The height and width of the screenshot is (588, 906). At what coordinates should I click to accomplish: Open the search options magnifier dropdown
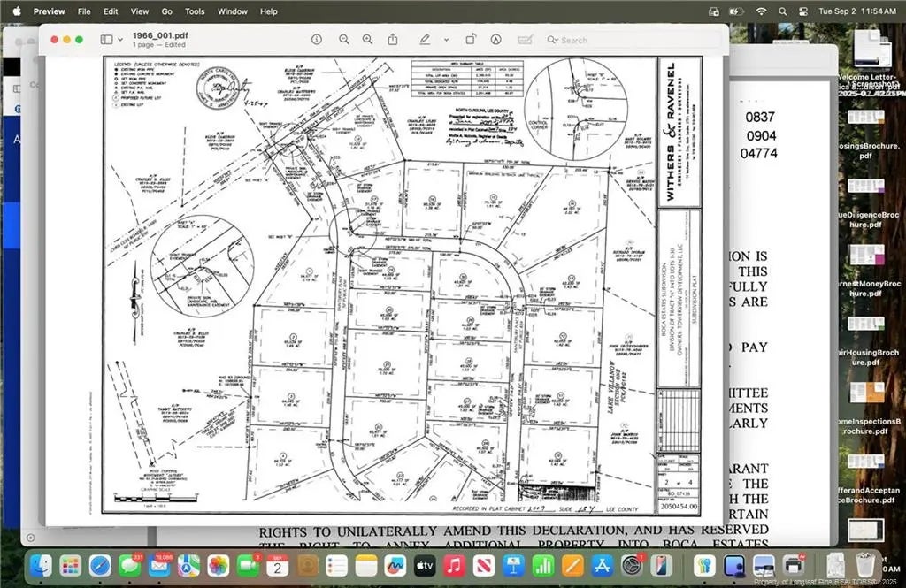(x=552, y=40)
